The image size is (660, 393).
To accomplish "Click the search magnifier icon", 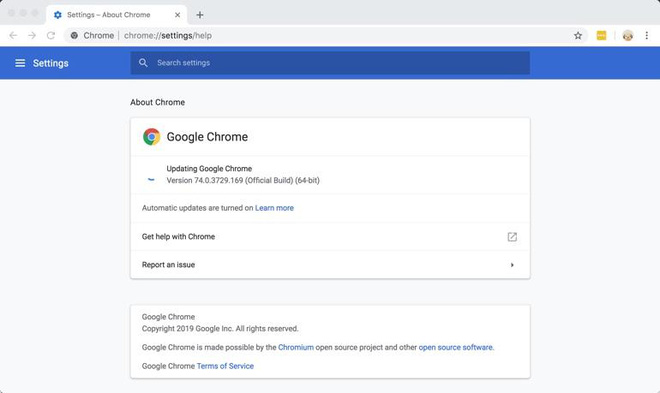I will (143, 63).
